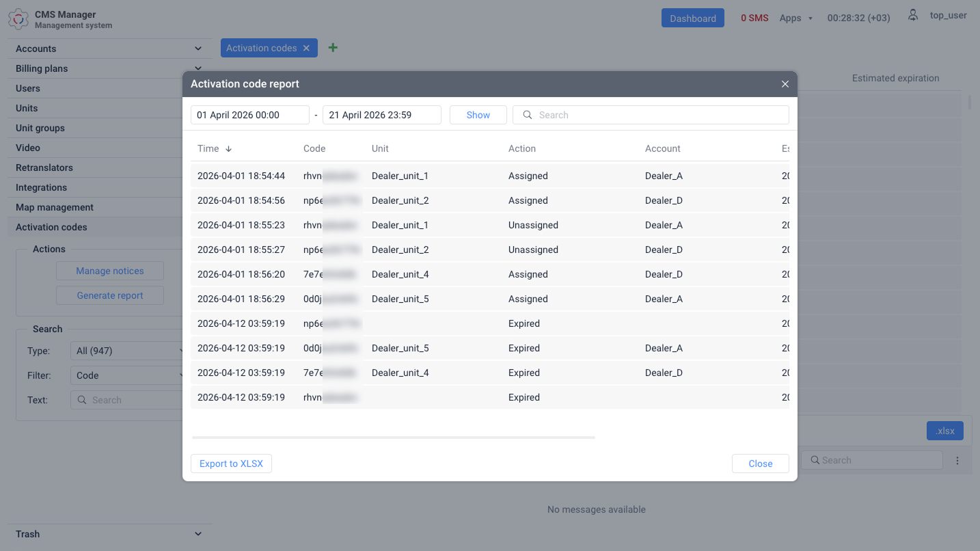Select row with time 2026-04-01 18:55:23
Viewport: 980px width, 551px height.
pyautogui.click(x=490, y=225)
